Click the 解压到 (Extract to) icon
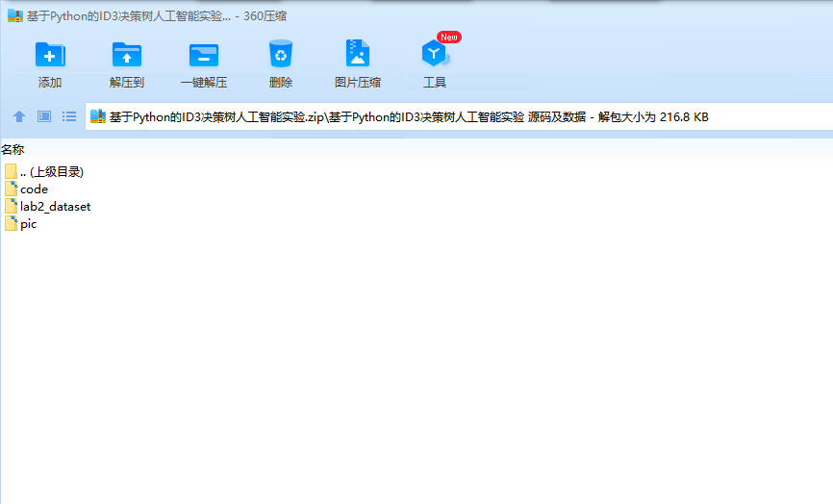The height and width of the screenshot is (504, 833). pyautogui.click(x=127, y=54)
